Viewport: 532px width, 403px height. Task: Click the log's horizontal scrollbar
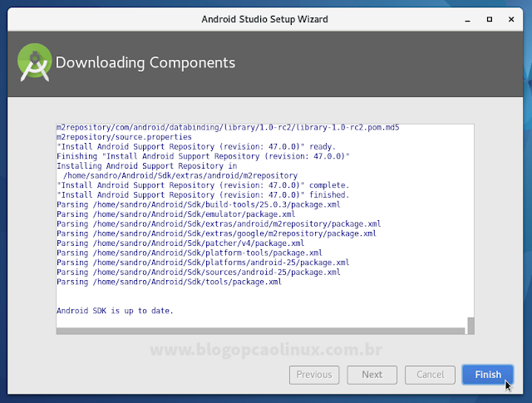click(260, 331)
